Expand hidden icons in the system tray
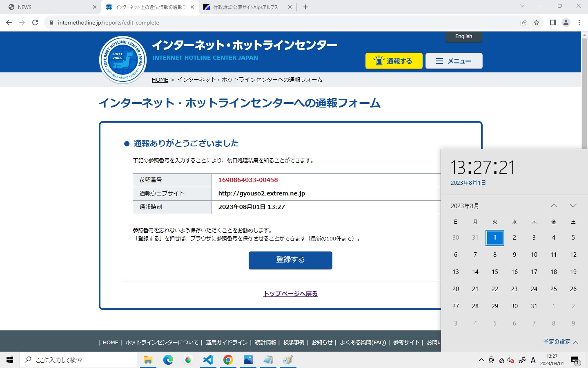The height and width of the screenshot is (368, 588). (481, 360)
